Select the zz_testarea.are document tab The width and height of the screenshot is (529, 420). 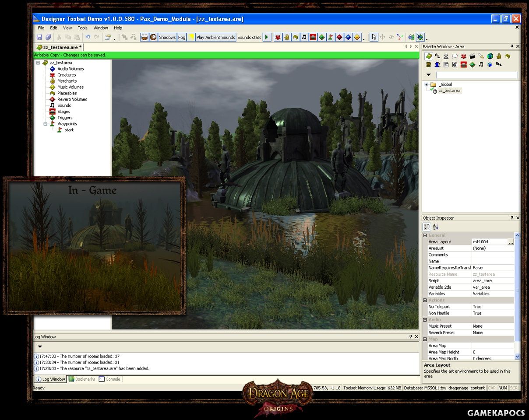tap(59, 47)
